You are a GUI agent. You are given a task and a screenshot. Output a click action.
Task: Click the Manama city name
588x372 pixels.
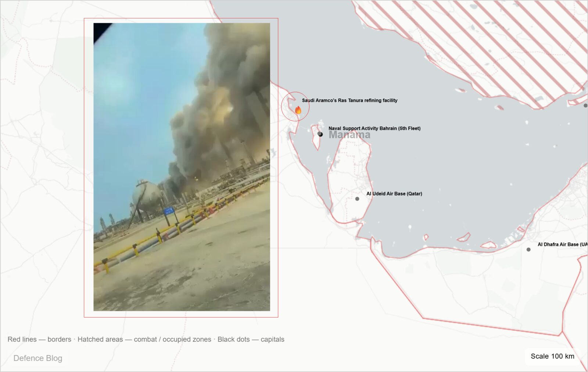[349, 135]
